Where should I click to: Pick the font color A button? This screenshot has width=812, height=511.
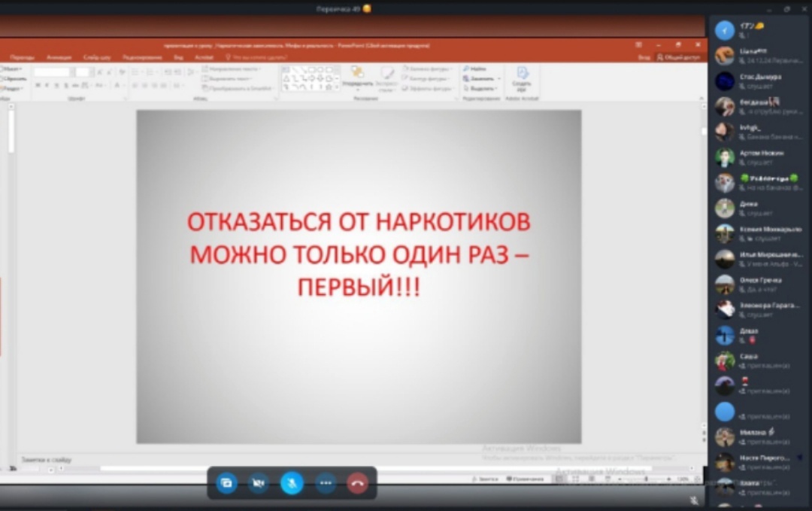pos(118,85)
